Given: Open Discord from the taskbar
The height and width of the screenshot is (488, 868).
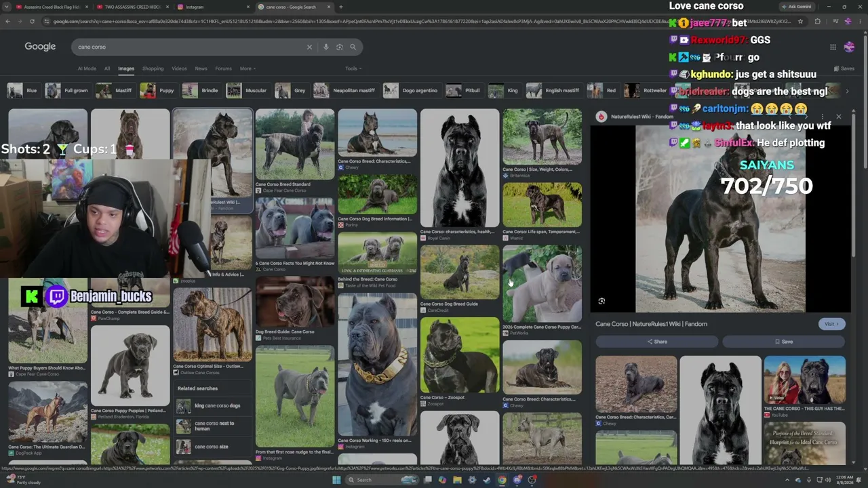Looking at the screenshot, I should [x=517, y=480].
